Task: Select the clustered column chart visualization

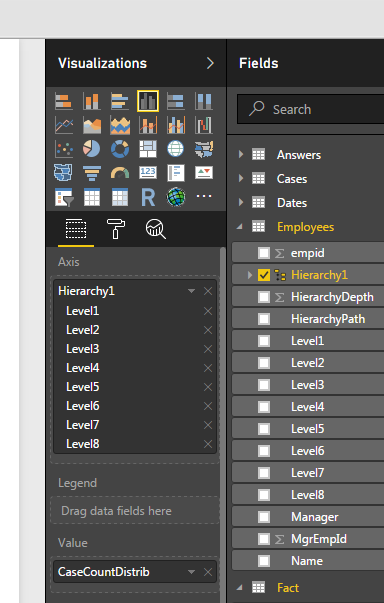Action: click(148, 101)
